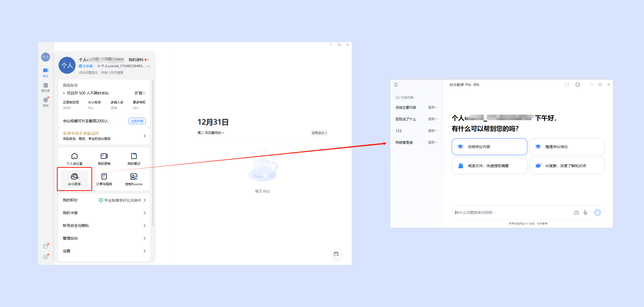The height and width of the screenshot is (307, 644).
Task: Open 个人会议室 personal meeting room
Action: click(75, 159)
